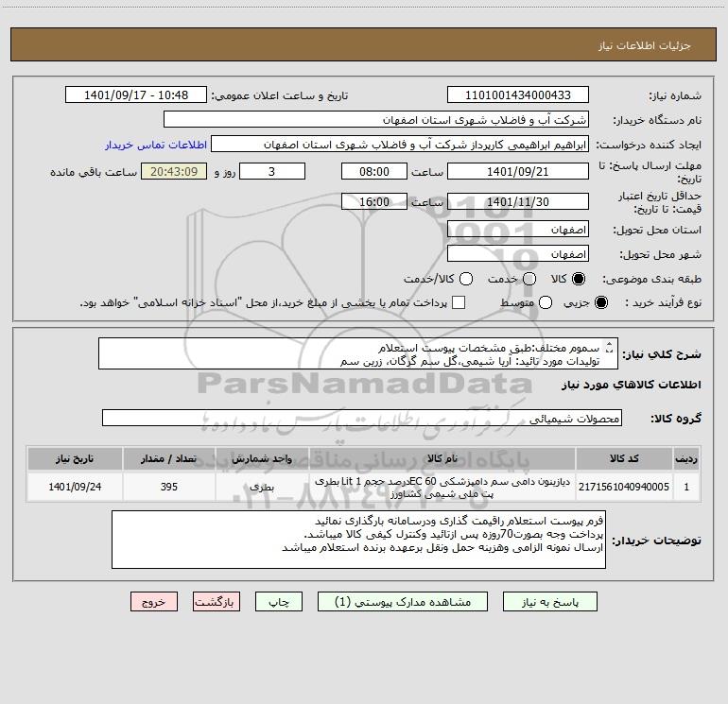Click the product name cell 'دیازینون دامی'
The image size is (728, 704).
tap(442, 487)
